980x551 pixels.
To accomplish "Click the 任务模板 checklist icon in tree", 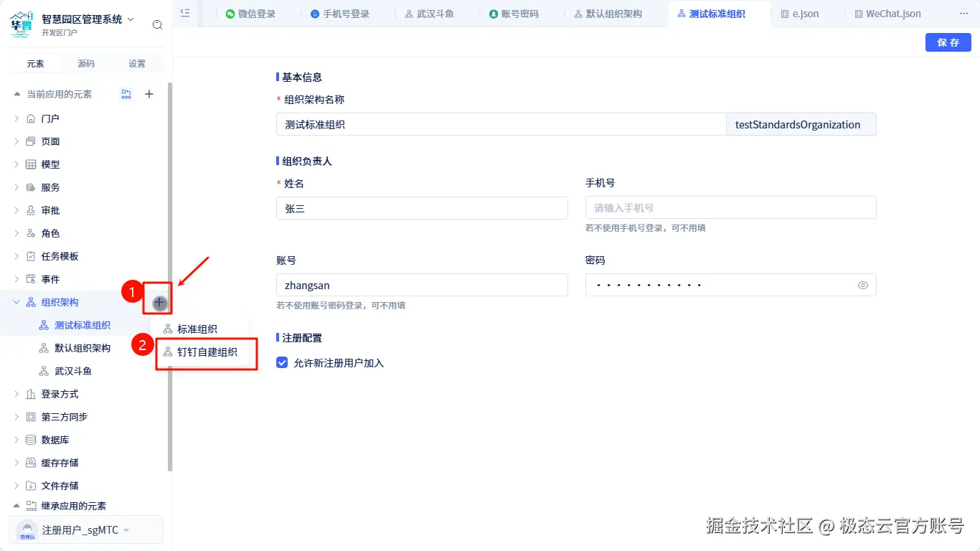I will [x=31, y=256].
